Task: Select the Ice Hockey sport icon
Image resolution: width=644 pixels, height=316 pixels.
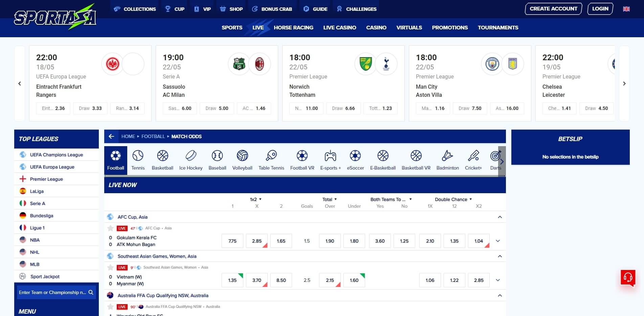Action: pyautogui.click(x=191, y=156)
